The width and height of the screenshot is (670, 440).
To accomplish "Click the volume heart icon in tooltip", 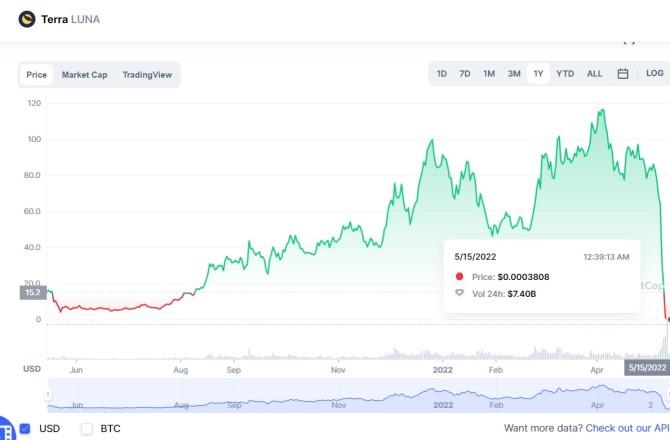I will tap(459, 293).
